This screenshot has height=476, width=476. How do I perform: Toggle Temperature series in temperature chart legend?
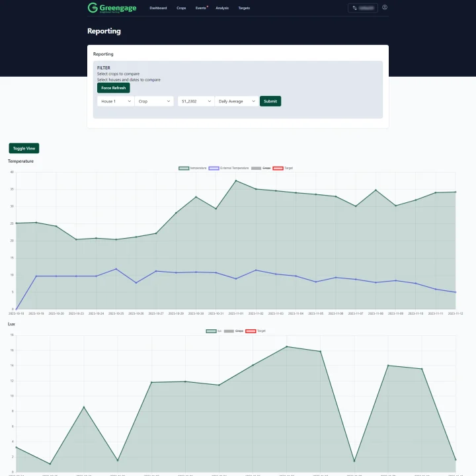click(192, 168)
